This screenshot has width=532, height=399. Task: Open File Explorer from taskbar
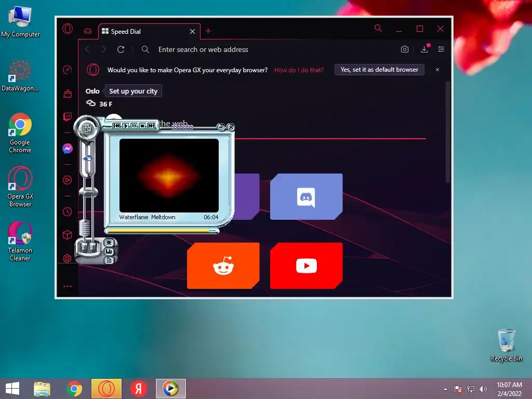(42, 389)
